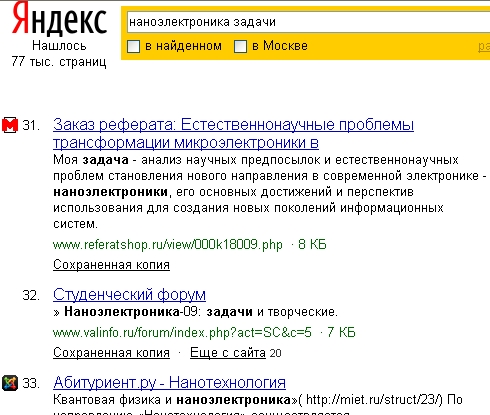Click the result number '32.'

click(x=31, y=295)
